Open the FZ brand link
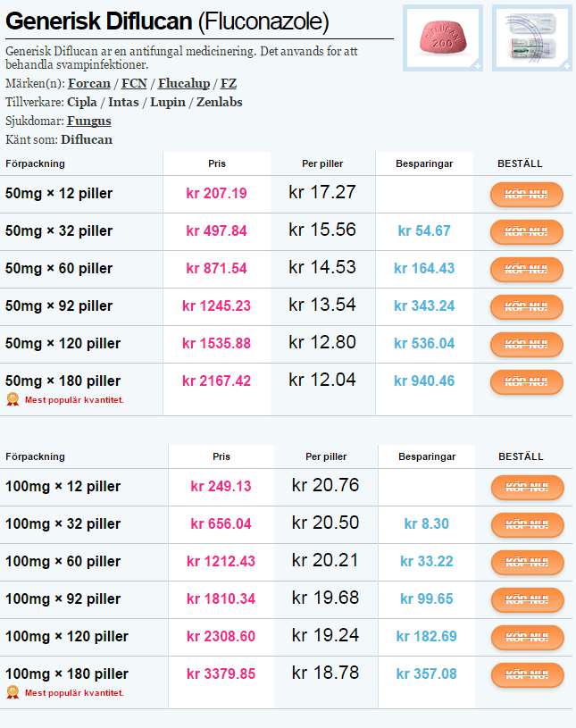 (229, 84)
